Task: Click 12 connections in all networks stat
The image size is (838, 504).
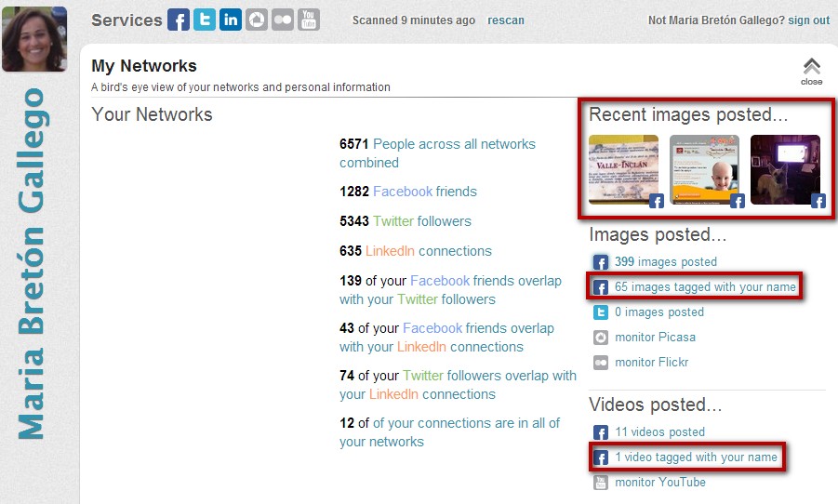Action: pos(449,432)
